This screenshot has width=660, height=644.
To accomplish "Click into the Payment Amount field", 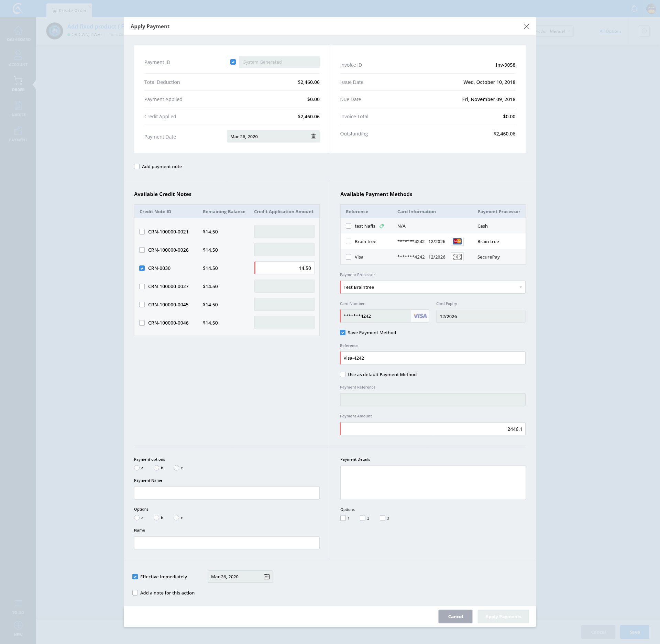I will point(432,429).
